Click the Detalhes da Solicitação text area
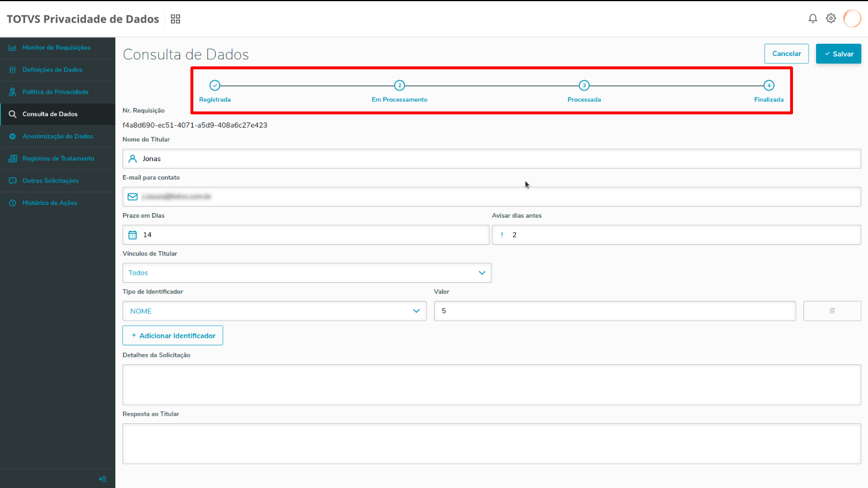This screenshot has width=868, height=488. [492, 385]
